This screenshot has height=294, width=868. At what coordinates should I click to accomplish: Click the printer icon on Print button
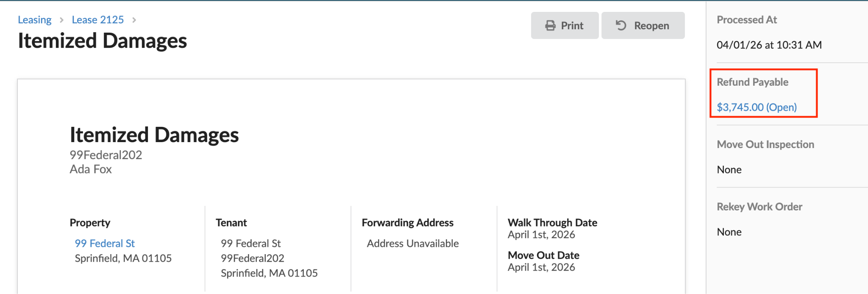click(x=550, y=26)
